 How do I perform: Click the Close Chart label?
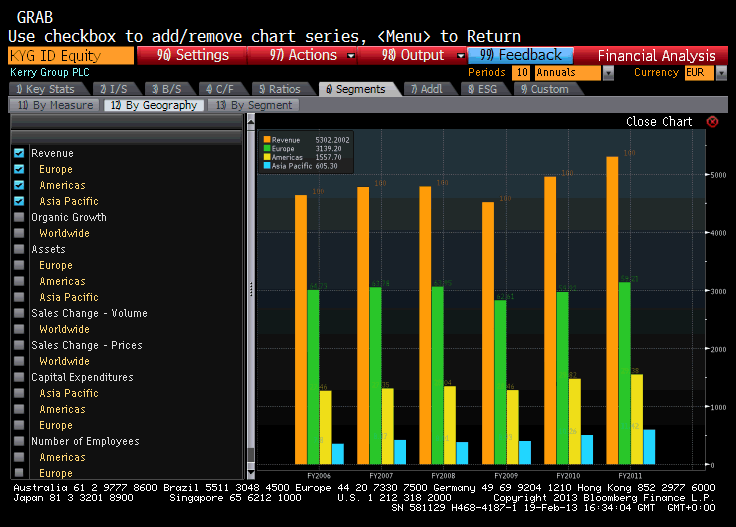[x=659, y=122]
